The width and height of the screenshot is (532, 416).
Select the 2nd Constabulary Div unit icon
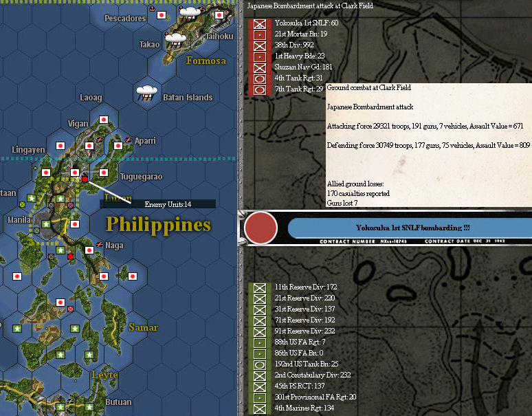[260, 375]
